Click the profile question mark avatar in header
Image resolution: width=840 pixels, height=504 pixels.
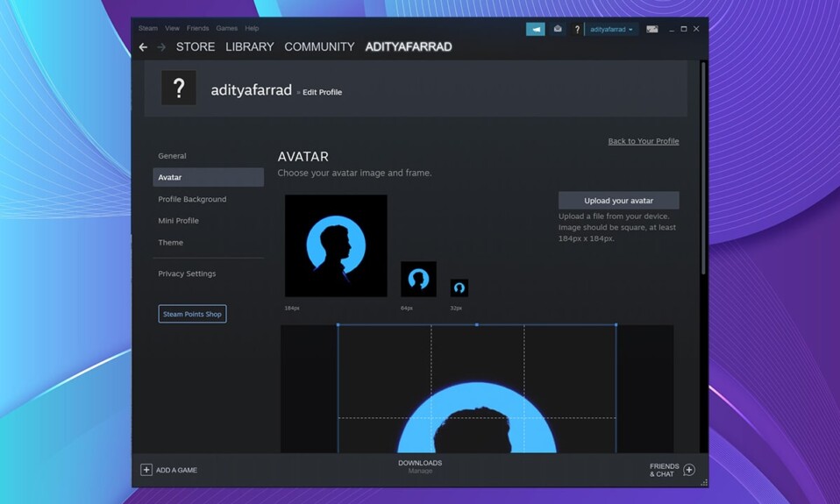tap(179, 89)
